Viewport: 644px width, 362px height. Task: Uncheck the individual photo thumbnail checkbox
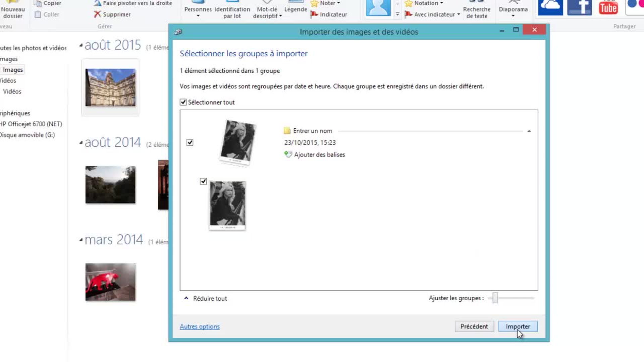click(x=203, y=181)
